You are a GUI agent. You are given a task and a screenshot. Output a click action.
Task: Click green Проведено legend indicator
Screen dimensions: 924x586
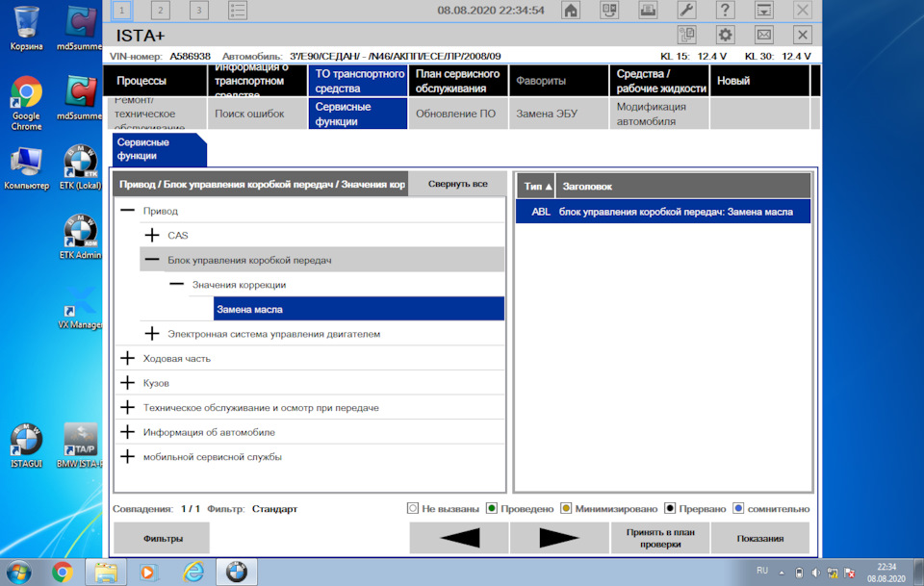point(492,508)
